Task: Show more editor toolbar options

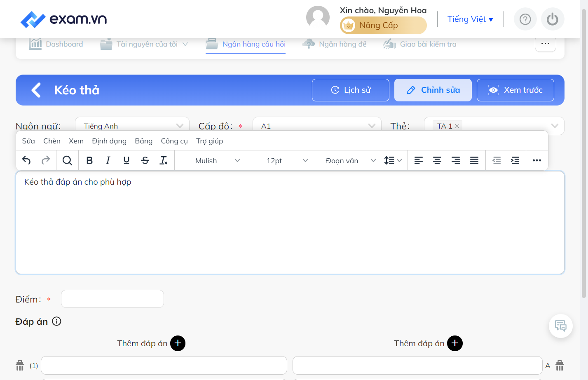Action: pos(537,160)
